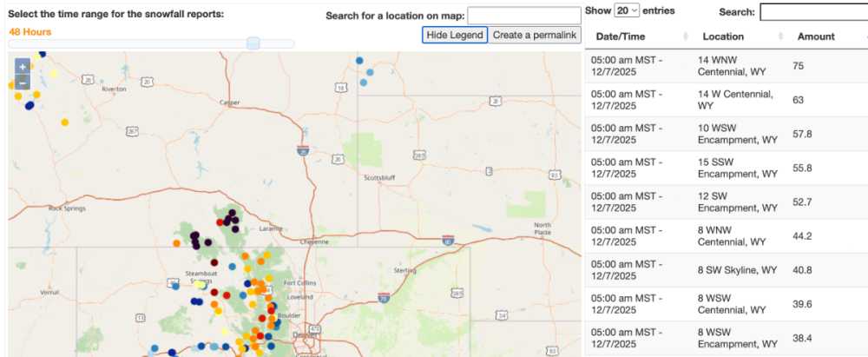Select the orange marker south of Riverton
Viewport: 868px width, 357px height.
point(65,122)
